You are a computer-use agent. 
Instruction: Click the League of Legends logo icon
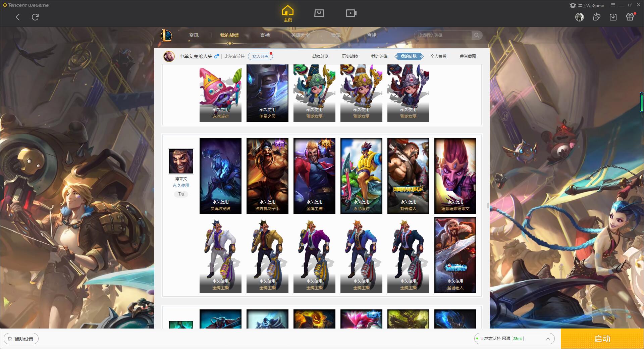click(167, 35)
